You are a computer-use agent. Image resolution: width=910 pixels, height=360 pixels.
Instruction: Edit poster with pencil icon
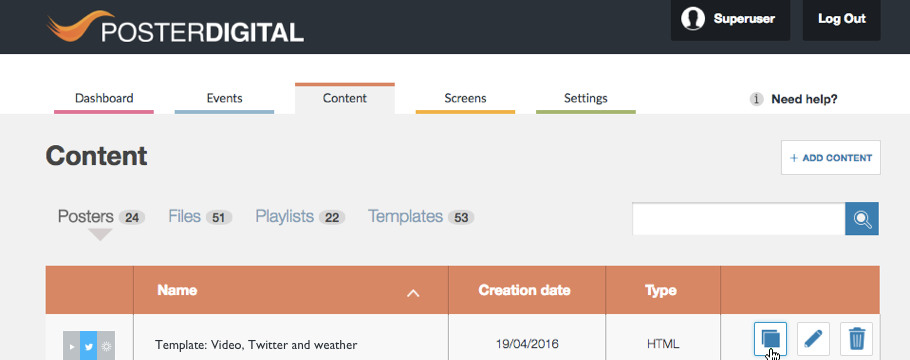(x=813, y=339)
